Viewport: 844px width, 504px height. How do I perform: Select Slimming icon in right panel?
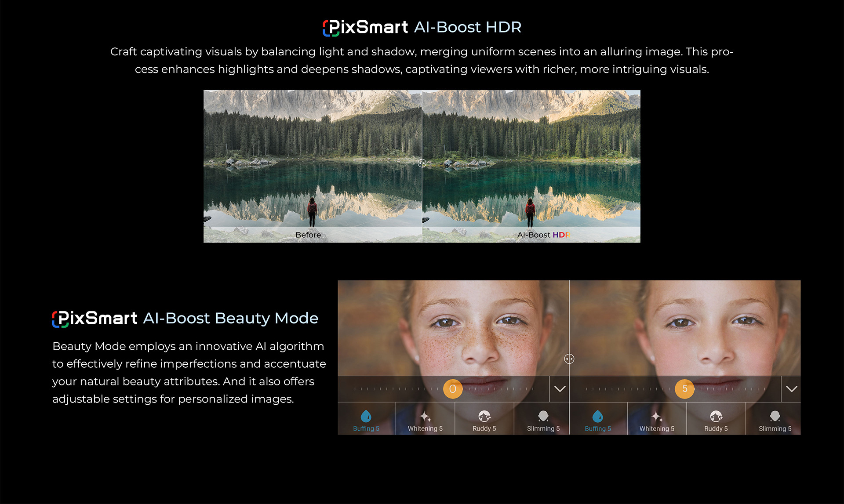[775, 416]
